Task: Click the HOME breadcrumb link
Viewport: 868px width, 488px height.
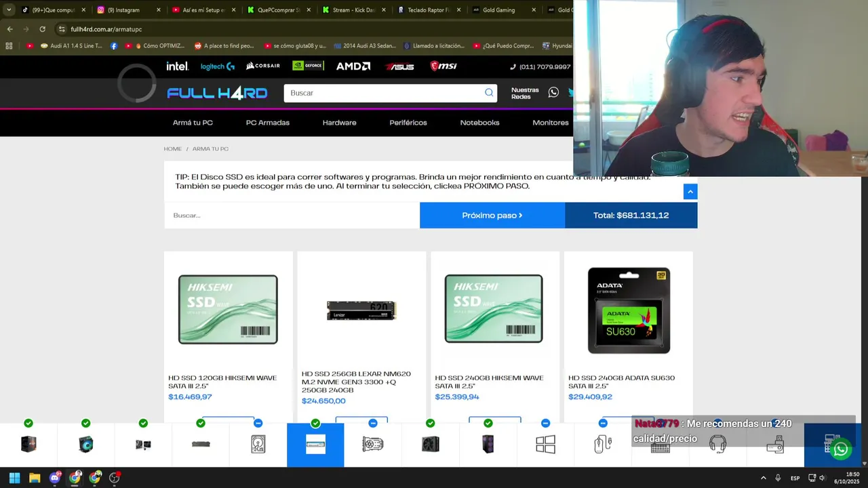Action: pos(172,149)
